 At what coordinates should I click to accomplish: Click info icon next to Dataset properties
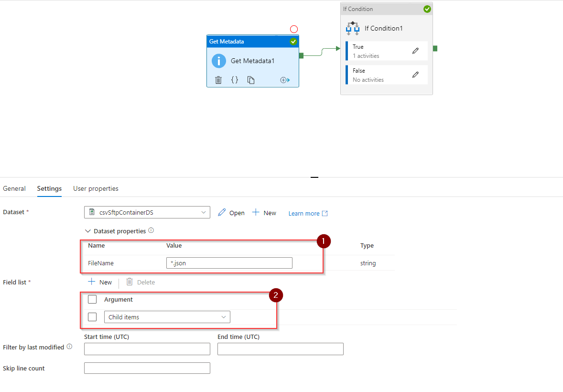[151, 230]
